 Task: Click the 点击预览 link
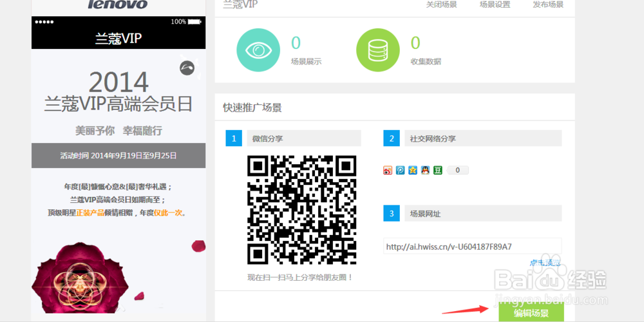(545, 263)
